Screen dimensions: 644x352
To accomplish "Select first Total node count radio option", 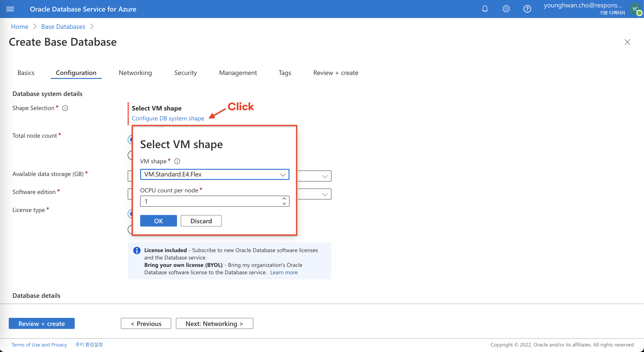I will pos(130,139).
